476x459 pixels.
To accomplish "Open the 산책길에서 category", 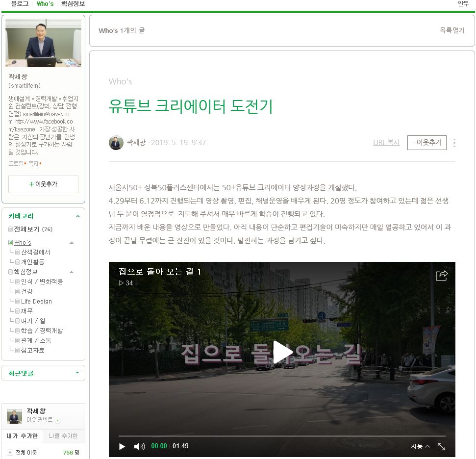I will coord(35,252).
